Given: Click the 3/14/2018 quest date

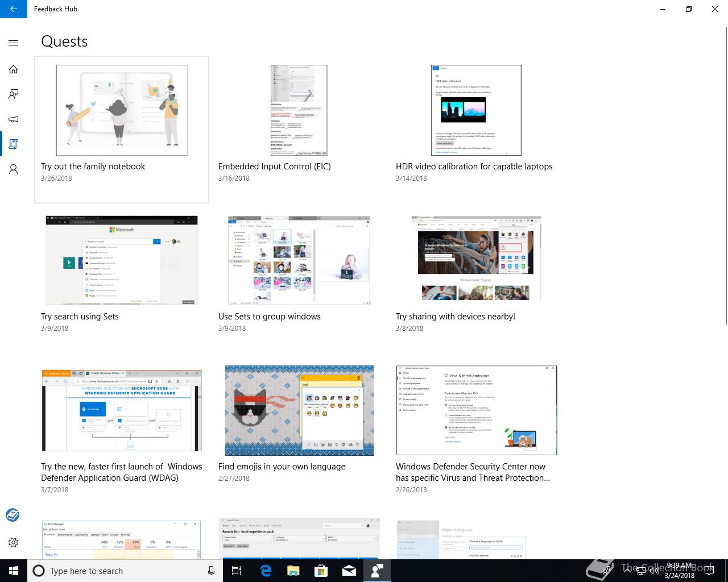Looking at the screenshot, I should 411,178.
